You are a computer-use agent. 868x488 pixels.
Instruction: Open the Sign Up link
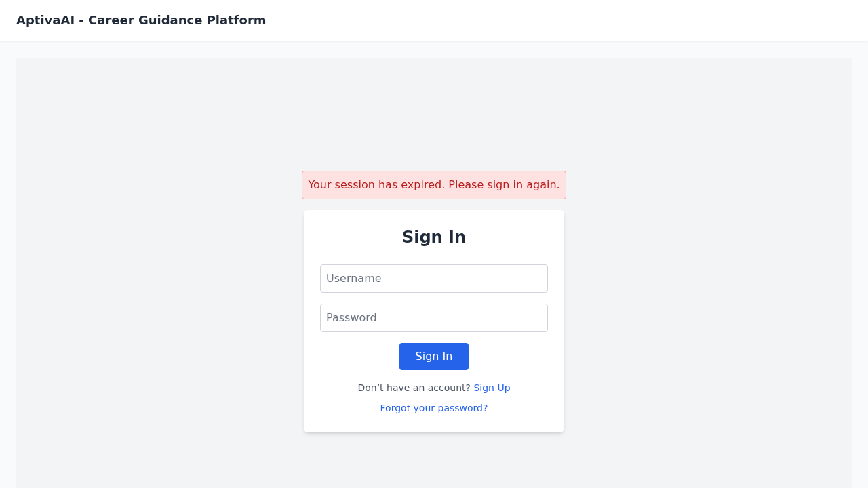tap(492, 388)
